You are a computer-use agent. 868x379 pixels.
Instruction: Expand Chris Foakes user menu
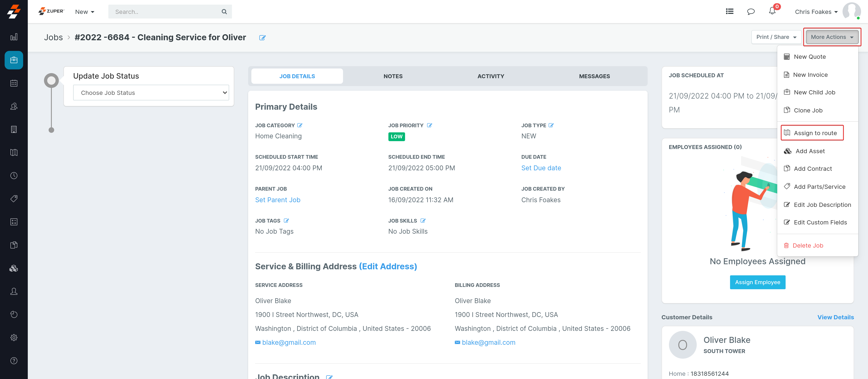816,12
